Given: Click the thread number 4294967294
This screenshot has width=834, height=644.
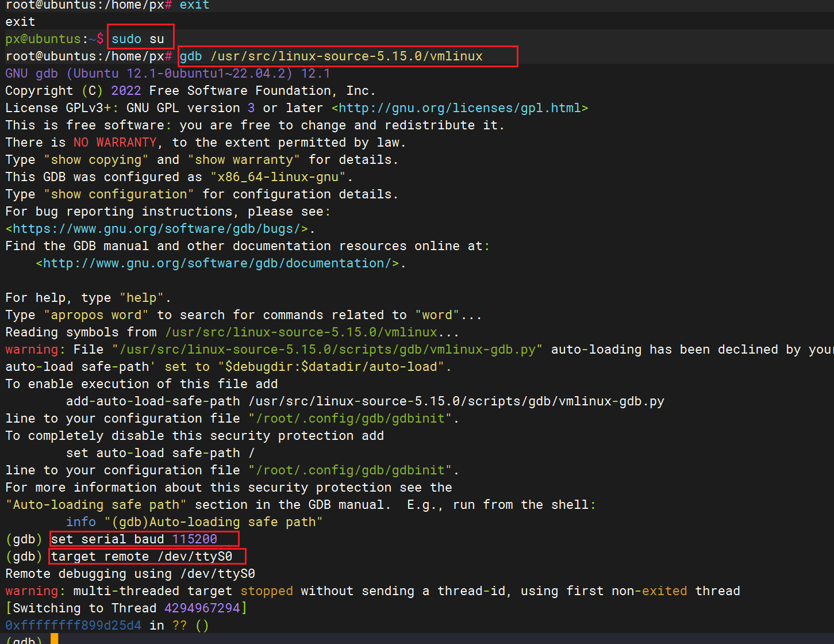Looking at the screenshot, I should tap(202, 608).
